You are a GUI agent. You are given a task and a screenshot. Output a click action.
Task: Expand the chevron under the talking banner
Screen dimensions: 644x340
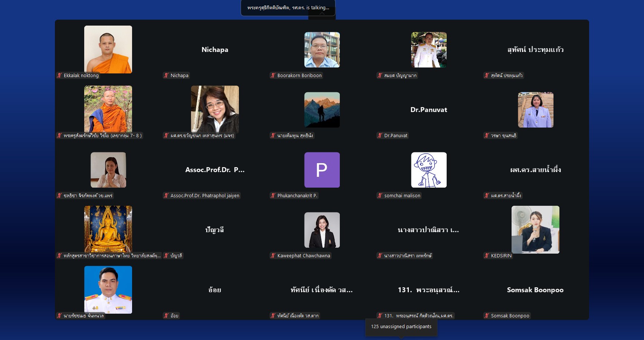tap(322, 14)
